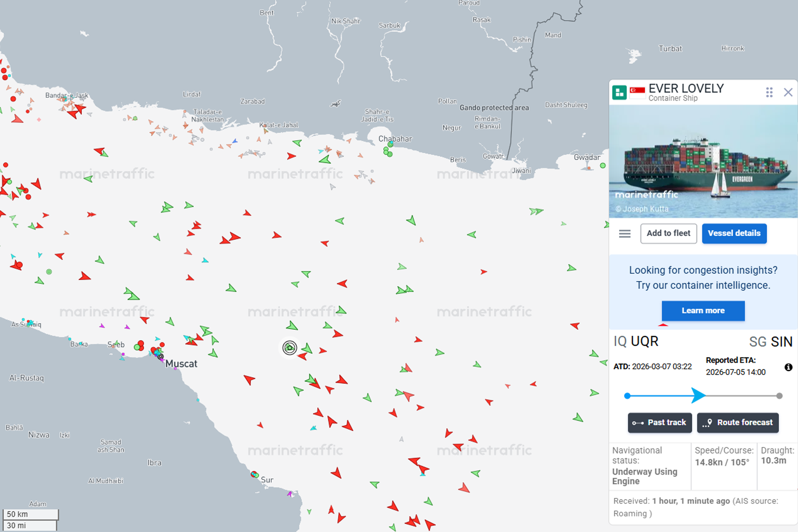798x532 pixels.
Task: Open the EVER LOVELY ship photo
Action: pyautogui.click(x=703, y=161)
